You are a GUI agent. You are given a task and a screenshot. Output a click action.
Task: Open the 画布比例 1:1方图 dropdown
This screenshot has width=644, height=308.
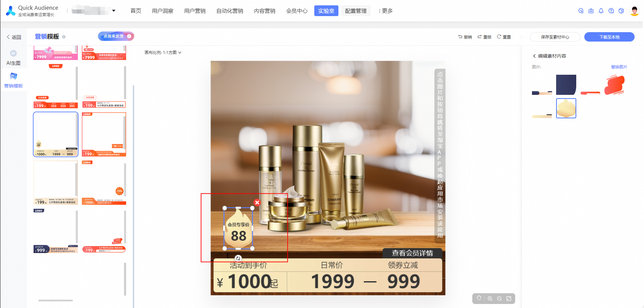(x=163, y=53)
